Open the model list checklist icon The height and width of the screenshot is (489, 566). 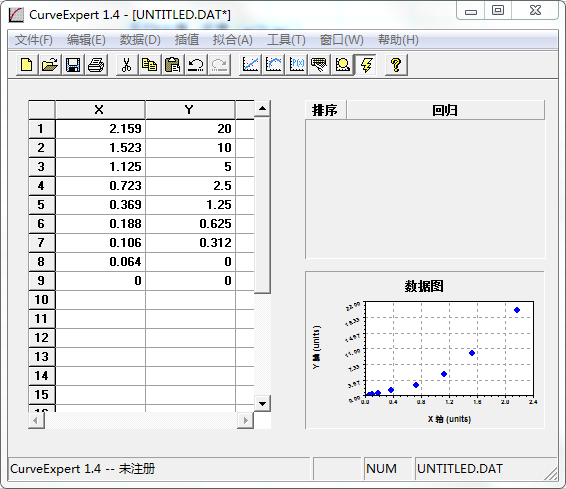[319, 65]
